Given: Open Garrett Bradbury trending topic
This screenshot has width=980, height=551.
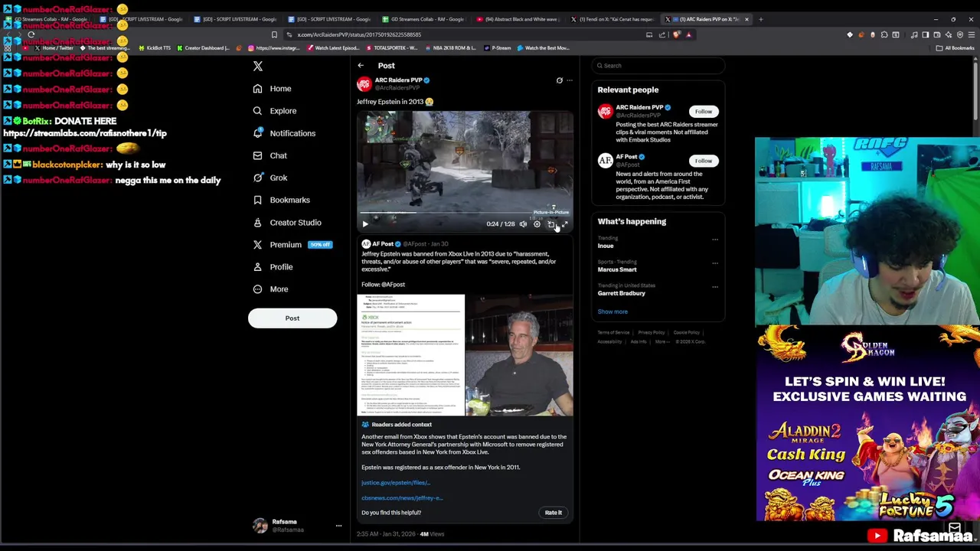Looking at the screenshot, I should [x=622, y=294].
